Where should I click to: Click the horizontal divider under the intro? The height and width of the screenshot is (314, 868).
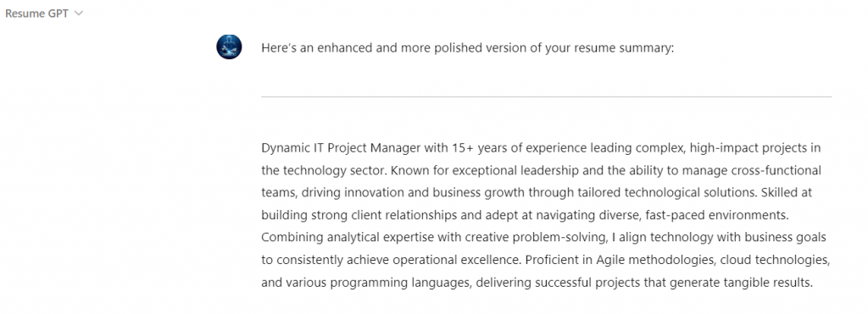pyautogui.click(x=547, y=96)
